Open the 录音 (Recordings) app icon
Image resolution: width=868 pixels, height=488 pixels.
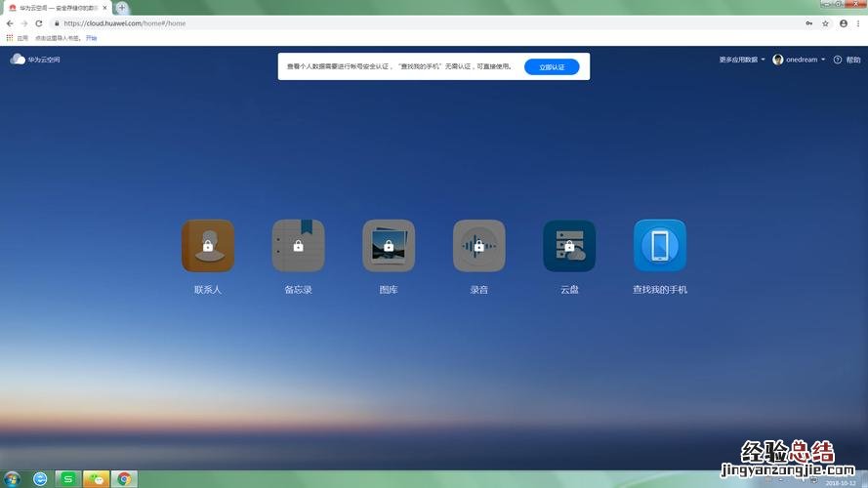tap(478, 246)
